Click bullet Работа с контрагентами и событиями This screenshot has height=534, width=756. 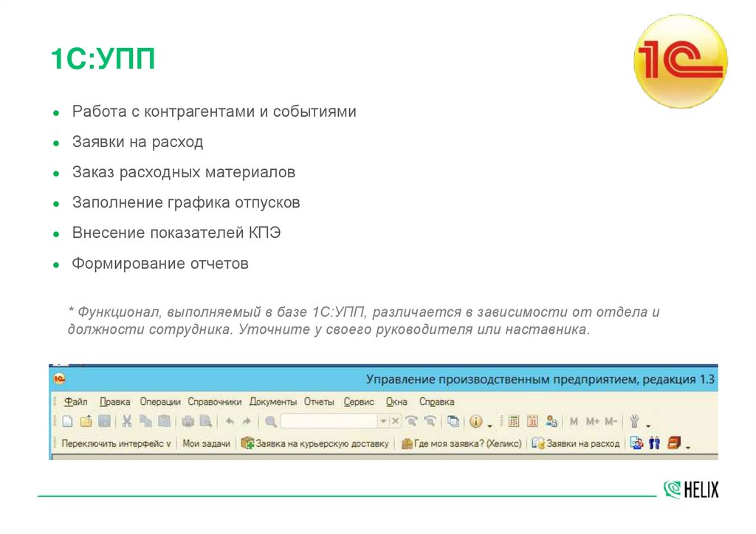pyautogui.click(x=214, y=112)
